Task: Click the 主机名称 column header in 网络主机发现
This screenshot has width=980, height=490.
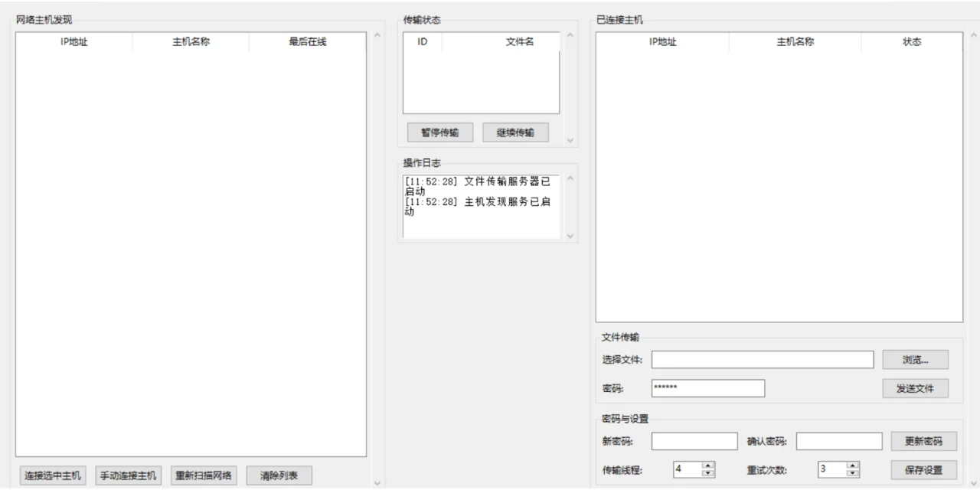Action: [191, 41]
